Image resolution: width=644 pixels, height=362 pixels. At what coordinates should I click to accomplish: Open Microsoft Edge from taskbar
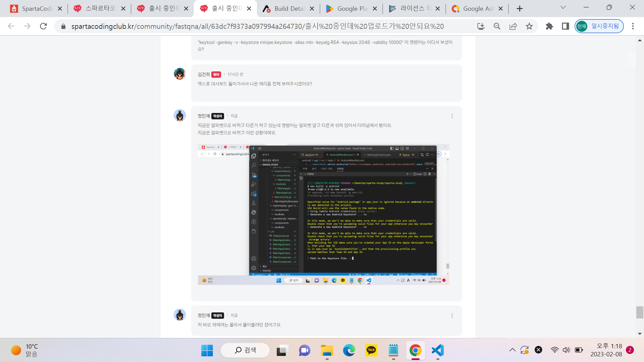(x=349, y=351)
